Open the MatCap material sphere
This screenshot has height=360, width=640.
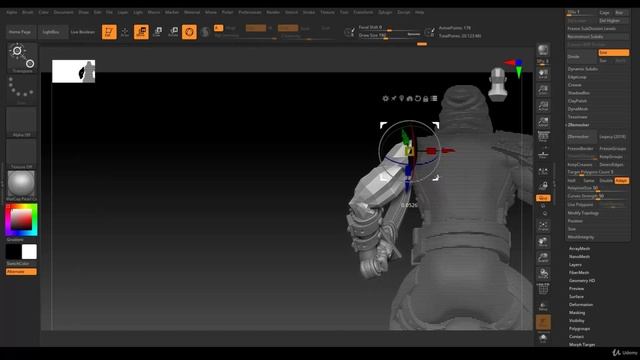21,185
